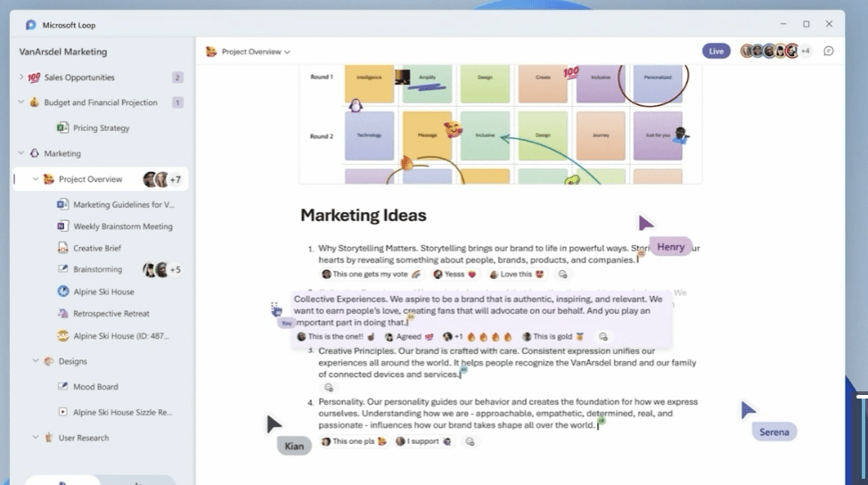Click the +4 collaborators avatar group

click(x=775, y=51)
